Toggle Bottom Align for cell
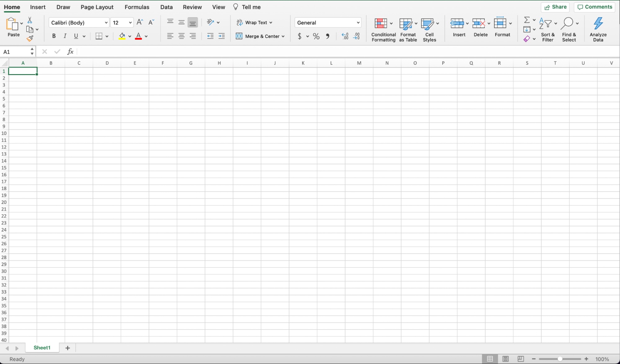This screenshot has height=364, width=620. (x=193, y=22)
